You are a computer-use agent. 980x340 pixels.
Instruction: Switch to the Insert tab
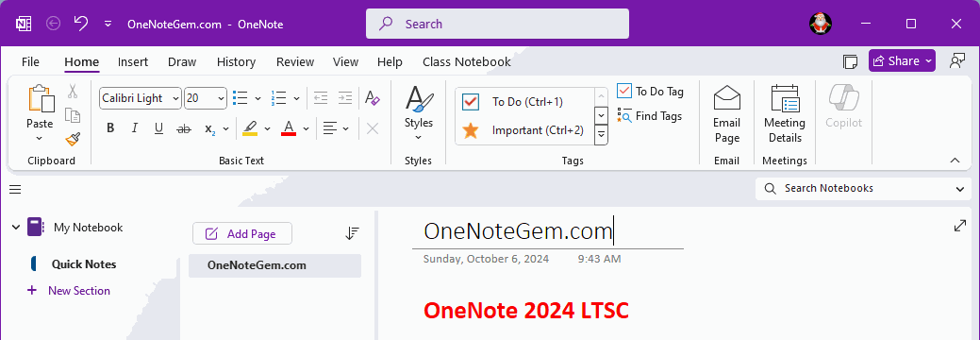pyautogui.click(x=132, y=61)
